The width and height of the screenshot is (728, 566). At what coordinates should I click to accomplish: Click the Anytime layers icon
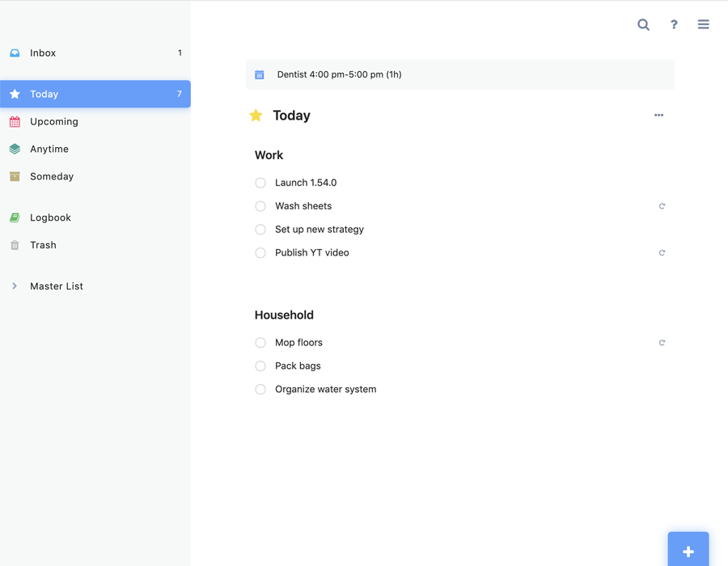(15, 149)
